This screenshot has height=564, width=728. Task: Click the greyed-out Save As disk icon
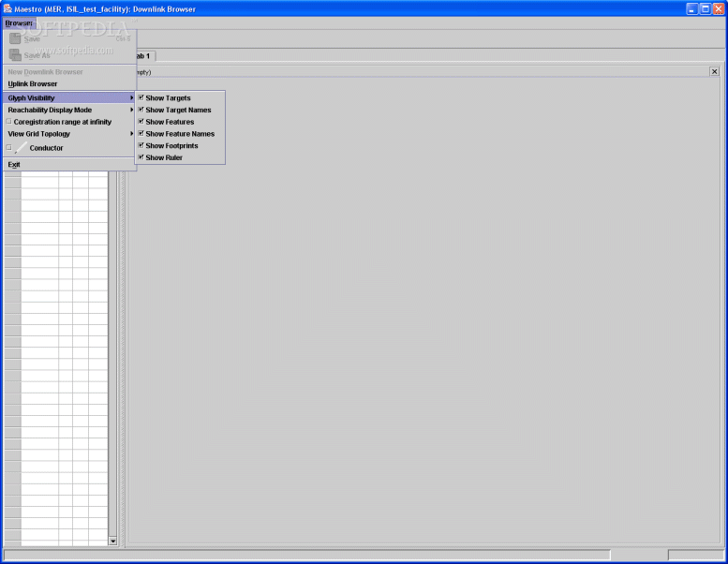(15, 55)
